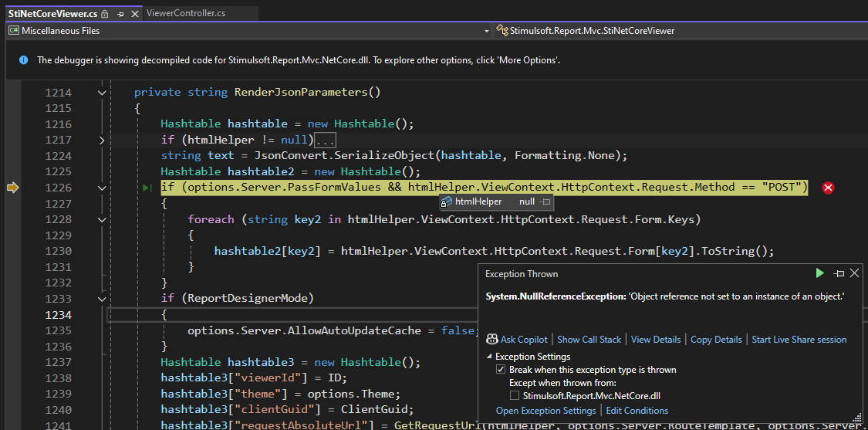Continue execution from the Exception Thrown popup

pyautogui.click(x=820, y=273)
